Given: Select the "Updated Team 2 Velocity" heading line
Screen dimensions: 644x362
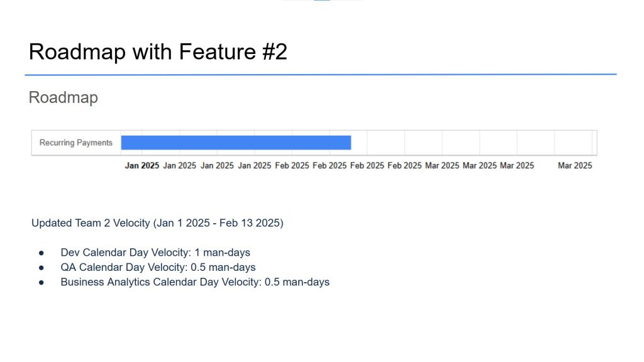Looking at the screenshot, I should coord(157,223).
